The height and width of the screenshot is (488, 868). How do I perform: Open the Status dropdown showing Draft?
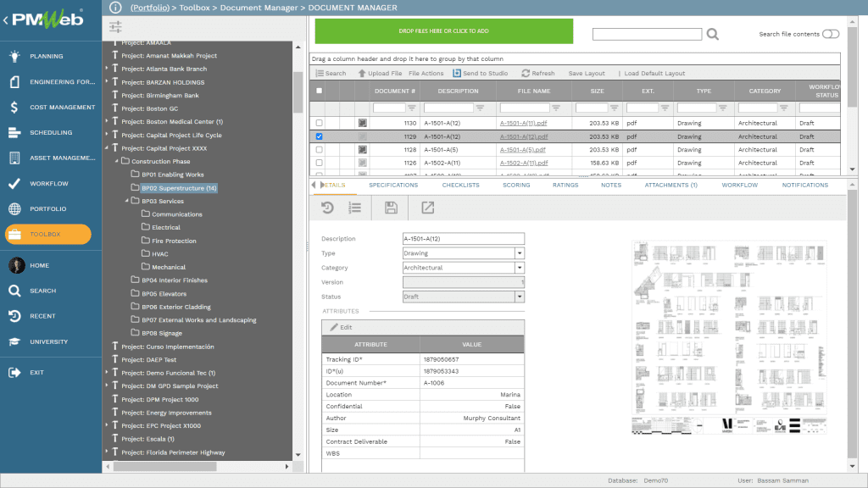518,295
